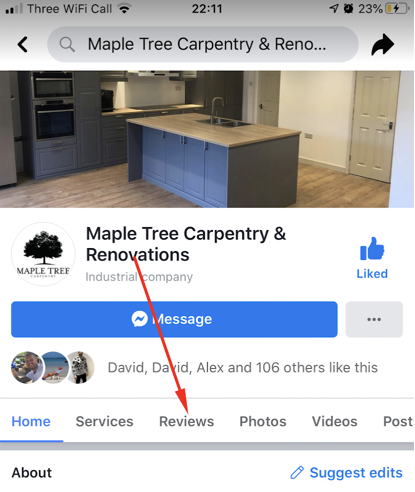Tap the Messenger icon on Message button
This screenshot has height=492, width=415.
(139, 319)
